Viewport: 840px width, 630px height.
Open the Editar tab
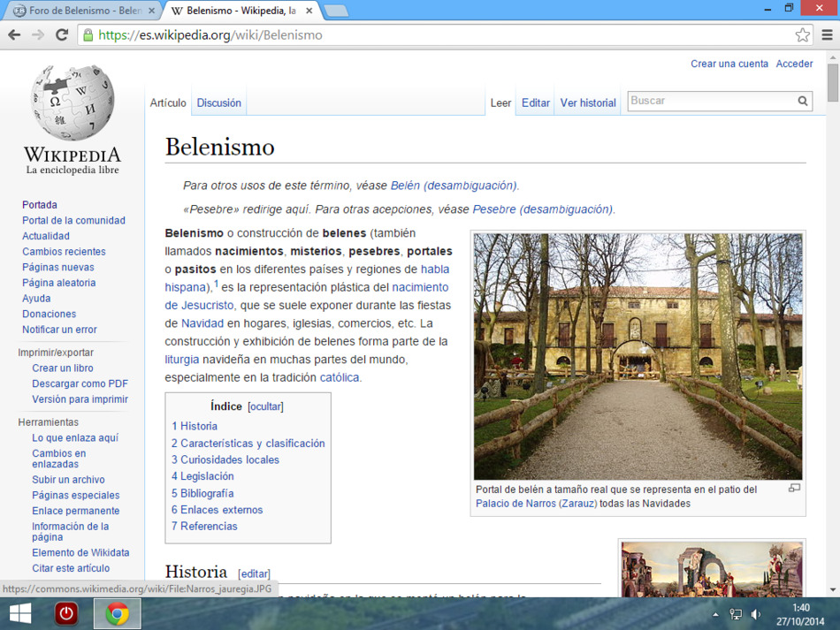tap(536, 102)
